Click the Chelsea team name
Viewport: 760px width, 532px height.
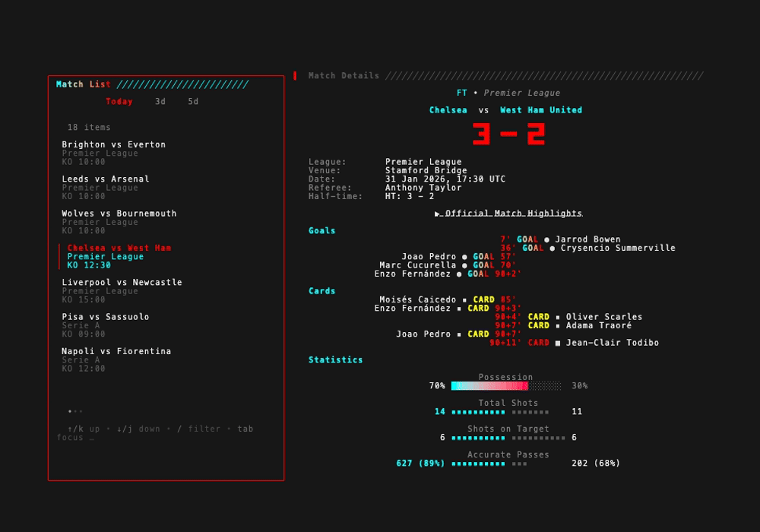click(448, 110)
